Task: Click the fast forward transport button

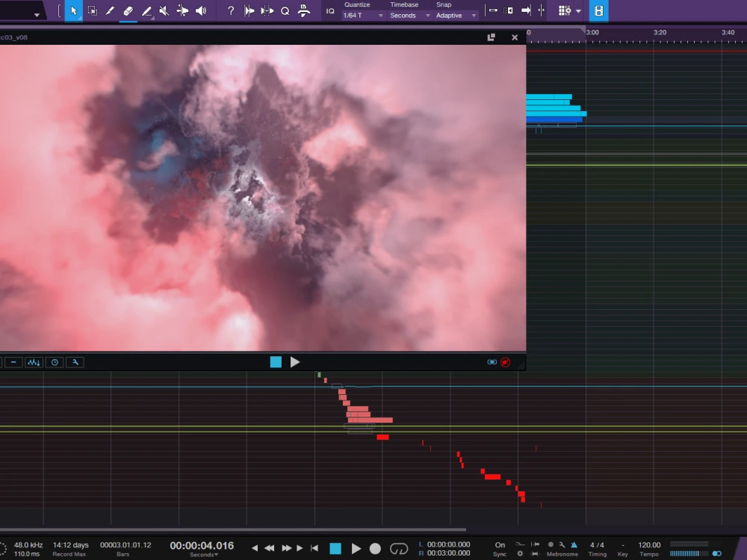Action: pyautogui.click(x=286, y=548)
